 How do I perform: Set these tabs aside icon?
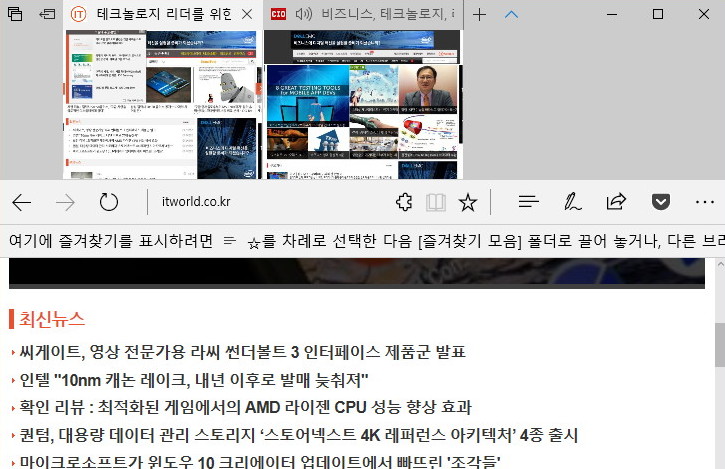[48, 14]
